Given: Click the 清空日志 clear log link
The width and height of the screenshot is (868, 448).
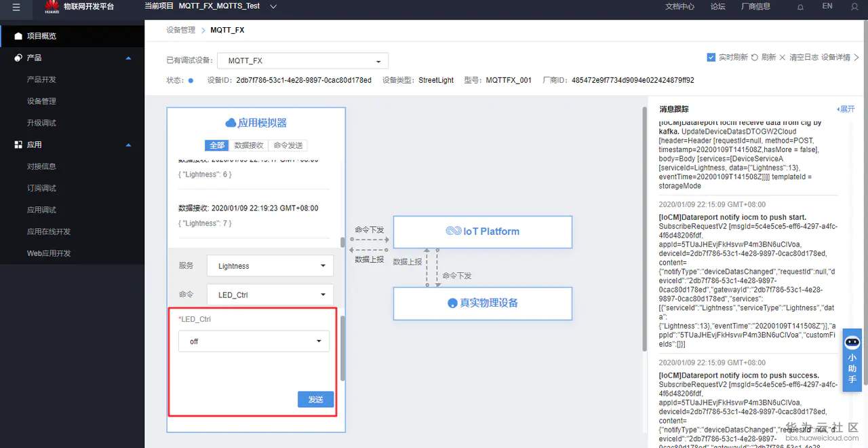Looking at the screenshot, I should click(x=804, y=58).
